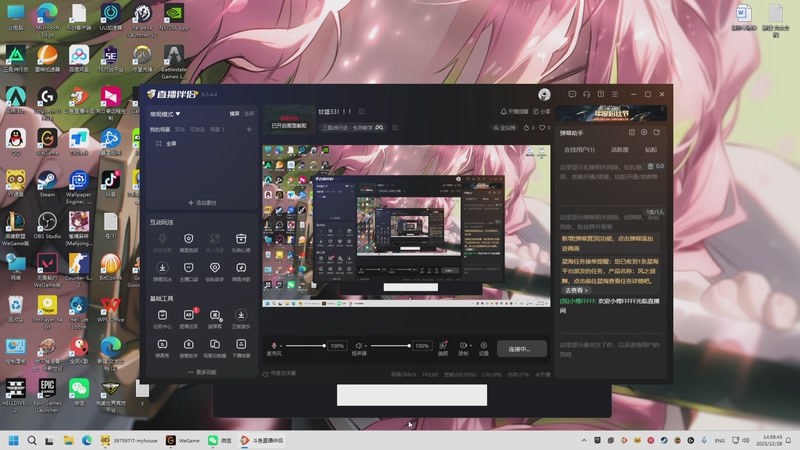Open the Steam desktop shortcut

point(47,184)
